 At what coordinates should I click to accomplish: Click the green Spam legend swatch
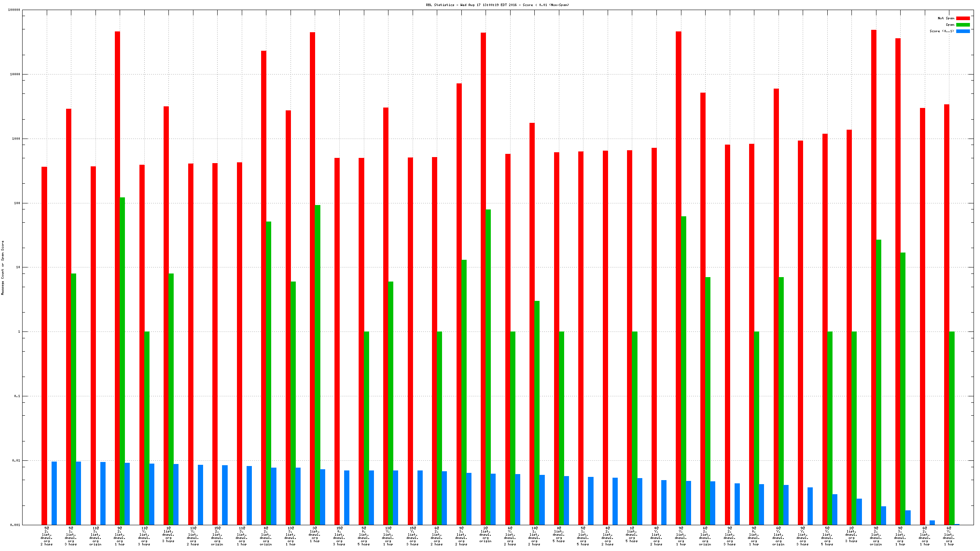click(x=963, y=25)
